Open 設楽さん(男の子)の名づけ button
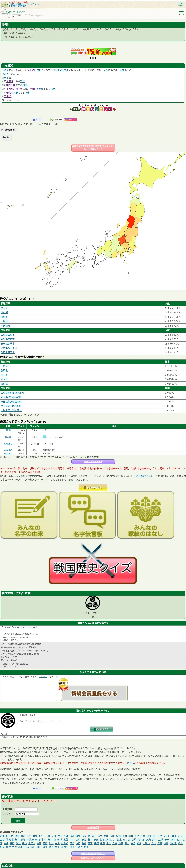This screenshot has width=186, height=868. click(93, 854)
